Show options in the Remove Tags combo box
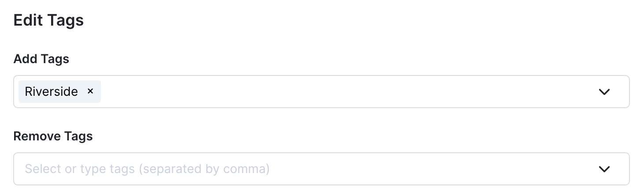Image resolution: width=644 pixels, height=196 pixels. tap(604, 169)
